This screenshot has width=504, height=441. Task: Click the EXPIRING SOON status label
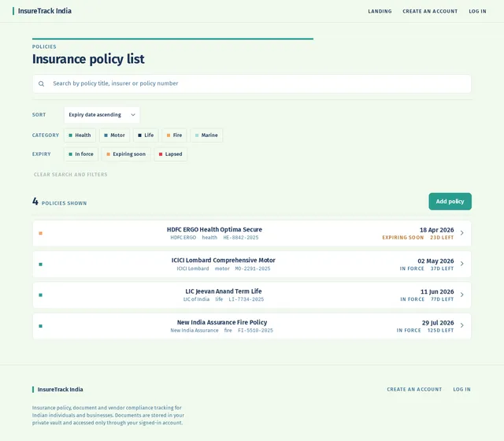point(403,238)
